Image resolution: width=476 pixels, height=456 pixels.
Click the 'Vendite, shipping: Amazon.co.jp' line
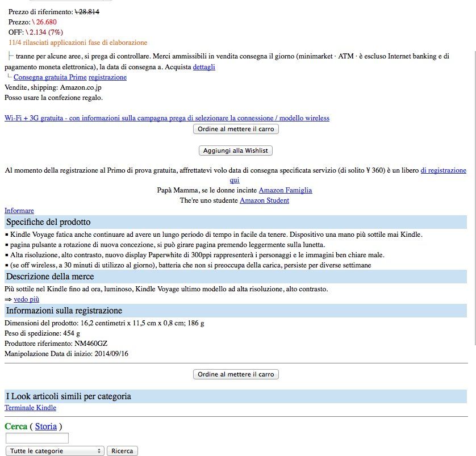coord(53,87)
